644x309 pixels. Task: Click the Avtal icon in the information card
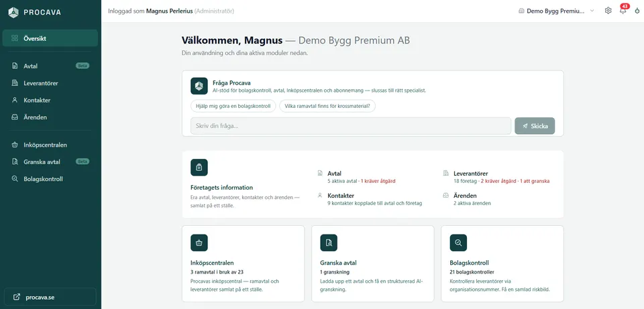click(320, 174)
